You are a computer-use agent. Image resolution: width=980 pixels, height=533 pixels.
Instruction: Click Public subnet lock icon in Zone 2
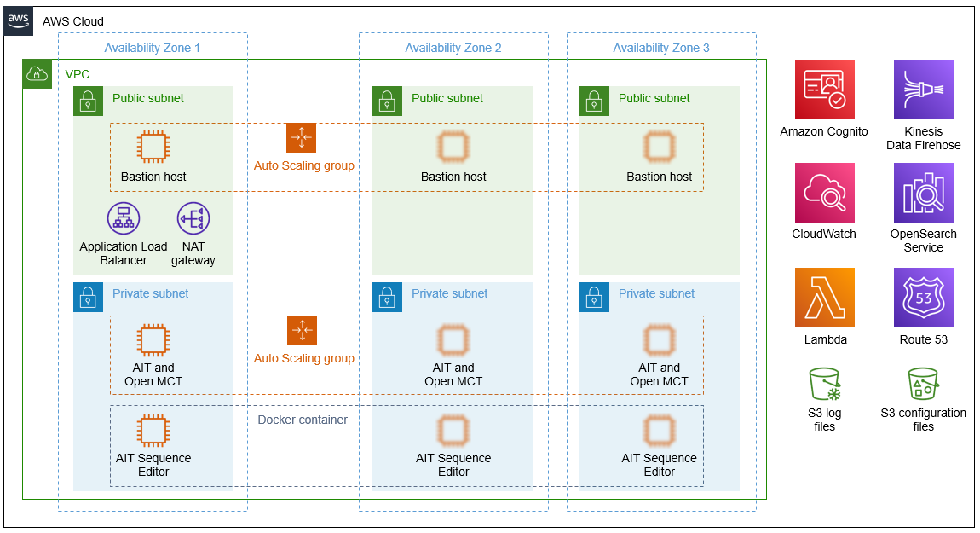click(x=388, y=101)
